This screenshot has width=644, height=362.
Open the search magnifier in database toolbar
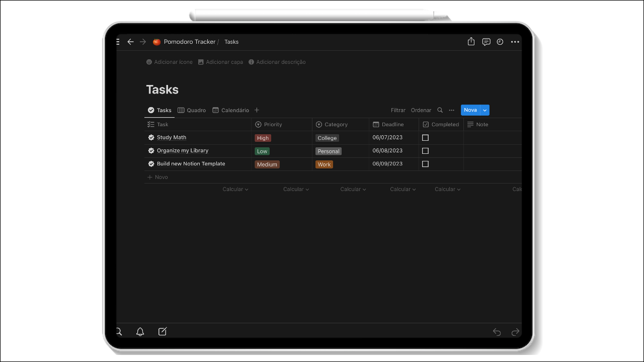(440, 110)
